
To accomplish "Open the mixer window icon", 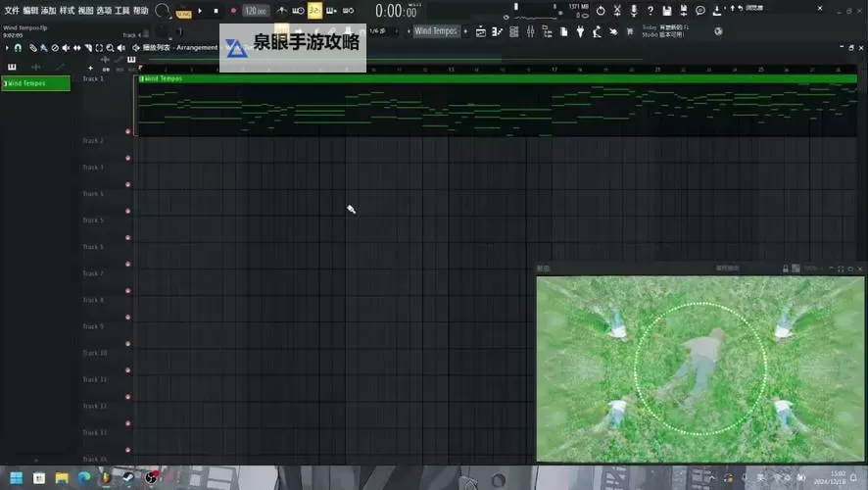I will (x=530, y=31).
